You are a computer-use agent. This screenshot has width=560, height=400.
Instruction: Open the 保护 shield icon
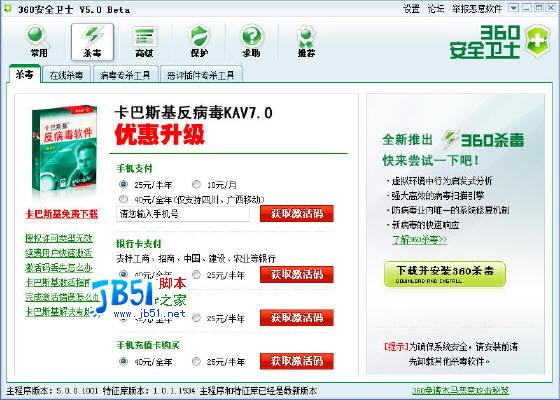tap(199, 42)
